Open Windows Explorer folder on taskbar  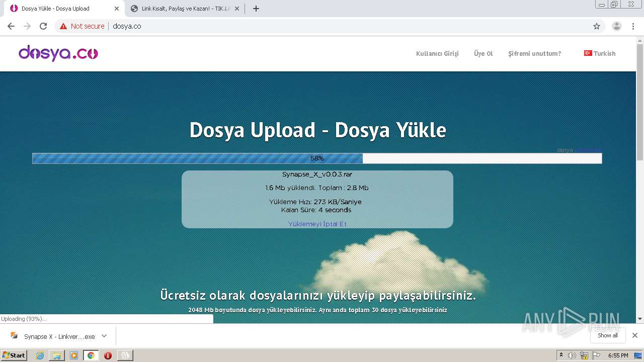[x=57, y=355]
